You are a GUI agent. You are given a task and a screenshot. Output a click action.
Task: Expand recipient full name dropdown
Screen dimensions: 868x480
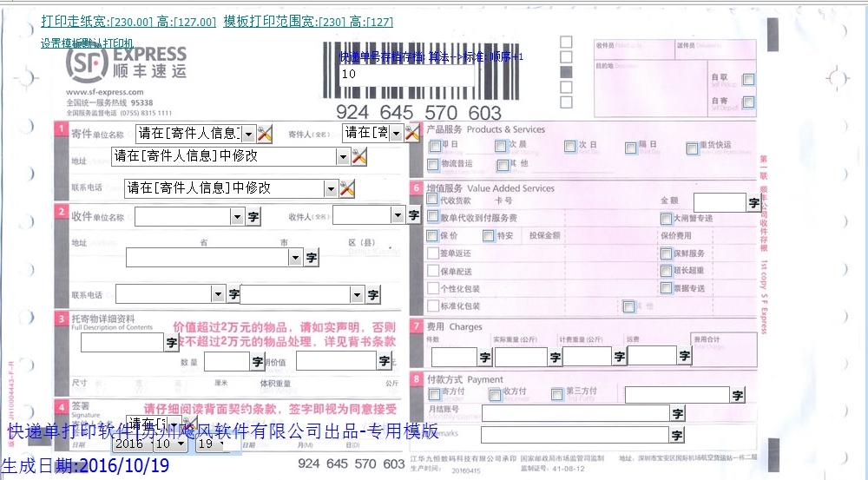tap(398, 214)
